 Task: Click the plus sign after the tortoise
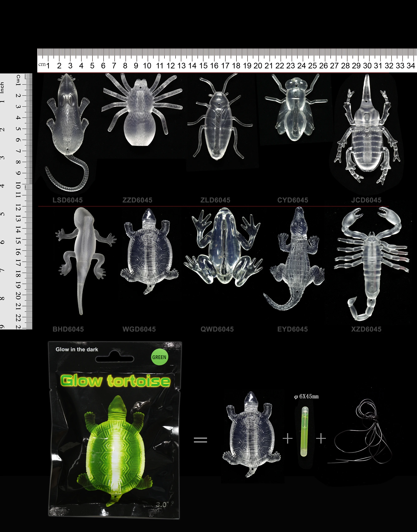[x=288, y=439]
